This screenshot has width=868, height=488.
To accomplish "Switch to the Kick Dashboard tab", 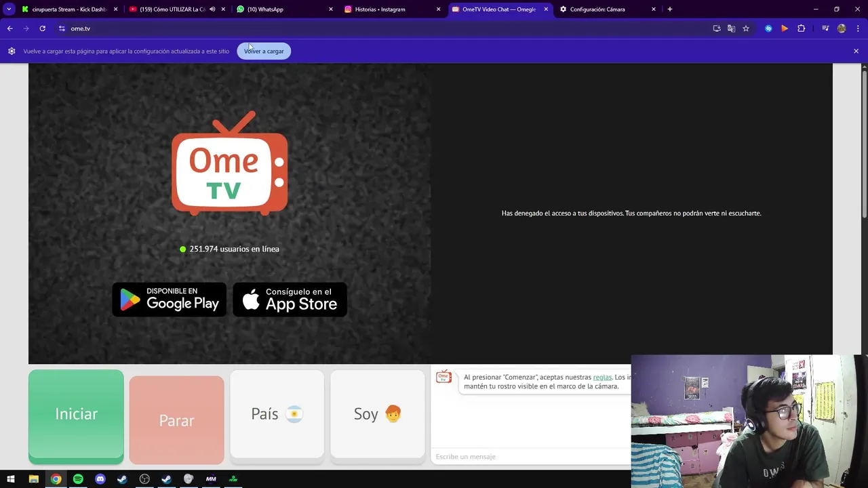I will [x=68, y=9].
